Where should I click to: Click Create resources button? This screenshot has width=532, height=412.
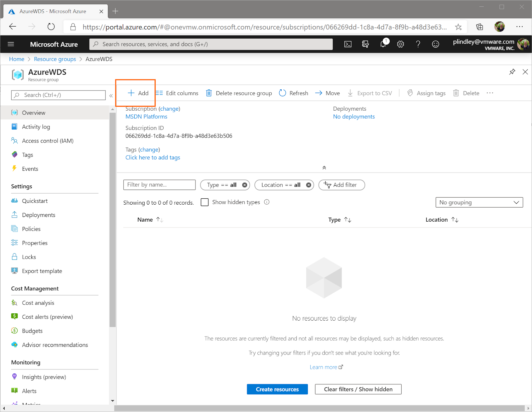(x=277, y=389)
